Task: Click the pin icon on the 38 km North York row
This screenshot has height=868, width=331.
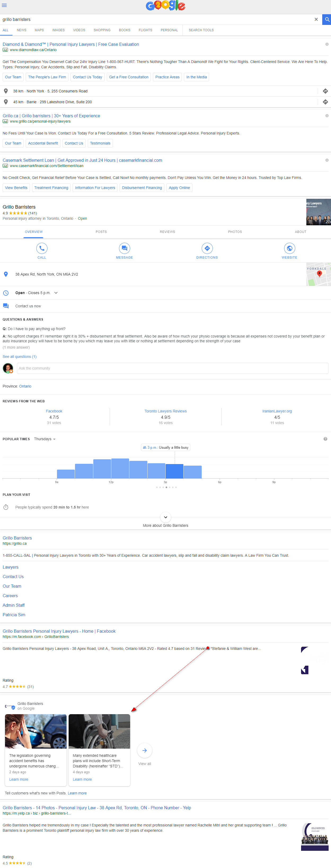Action: (6, 91)
